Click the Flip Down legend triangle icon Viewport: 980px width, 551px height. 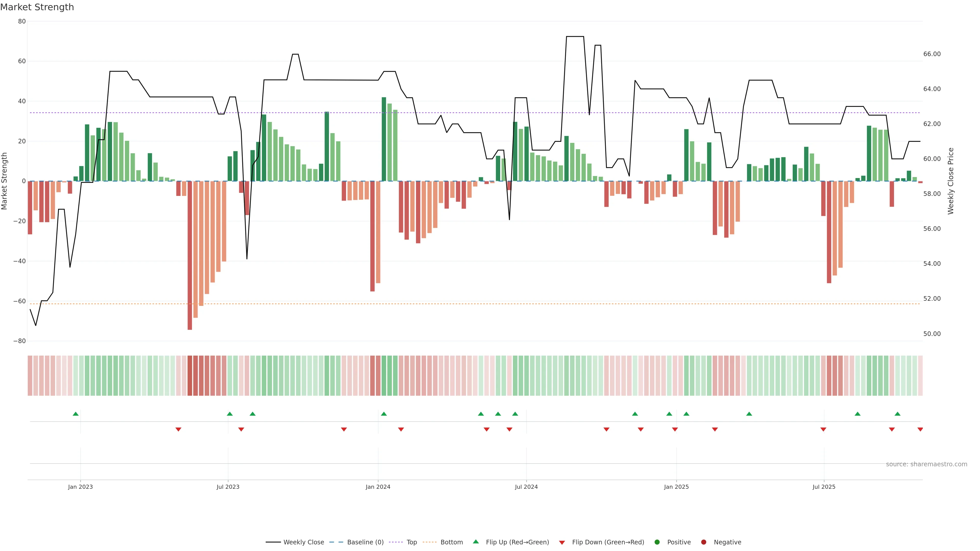tap(562, 542)
